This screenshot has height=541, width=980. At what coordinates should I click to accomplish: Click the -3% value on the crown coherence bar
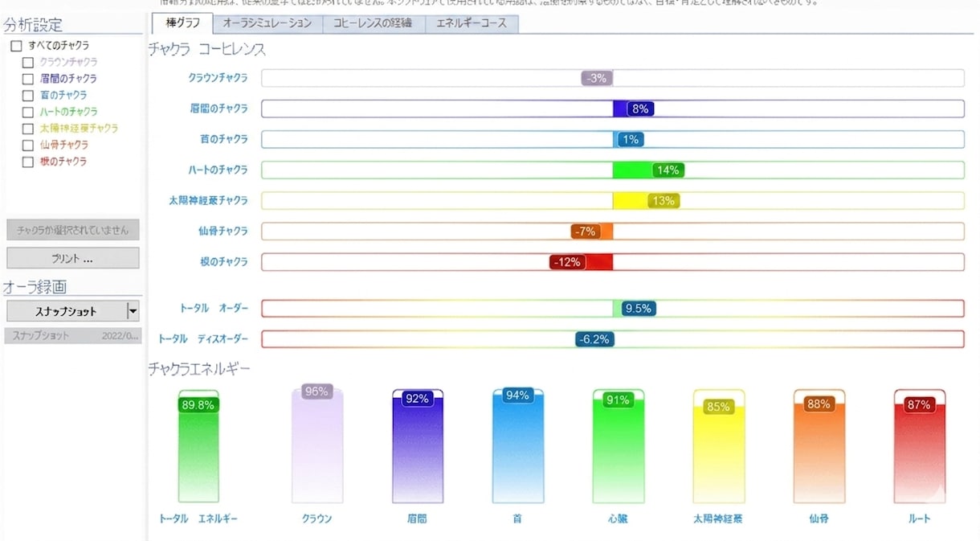point(597,78)
